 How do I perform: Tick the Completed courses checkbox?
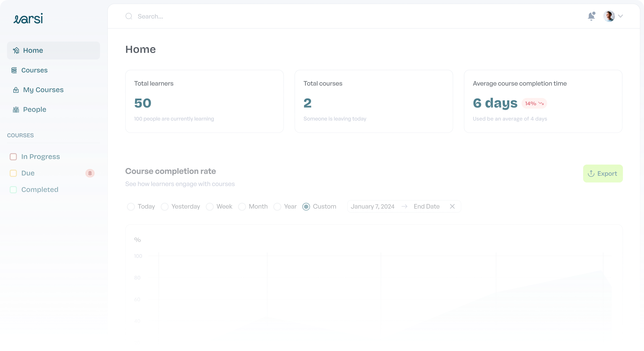(13, 190)
